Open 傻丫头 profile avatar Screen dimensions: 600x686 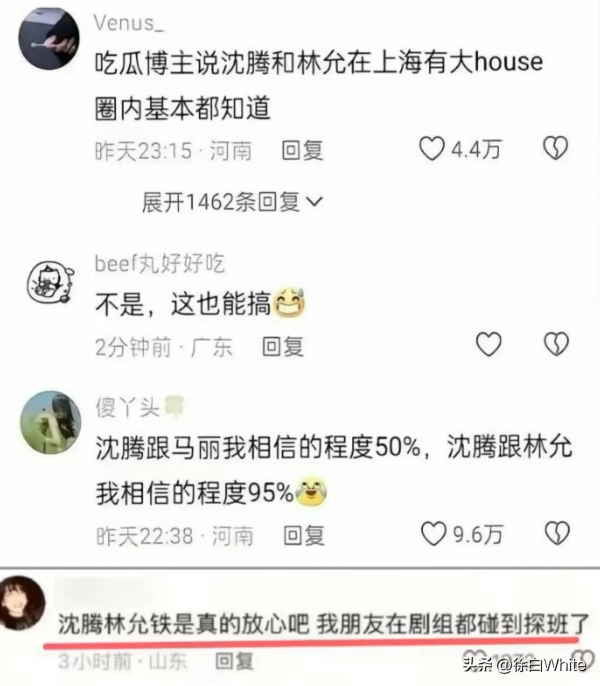[51, 422]
